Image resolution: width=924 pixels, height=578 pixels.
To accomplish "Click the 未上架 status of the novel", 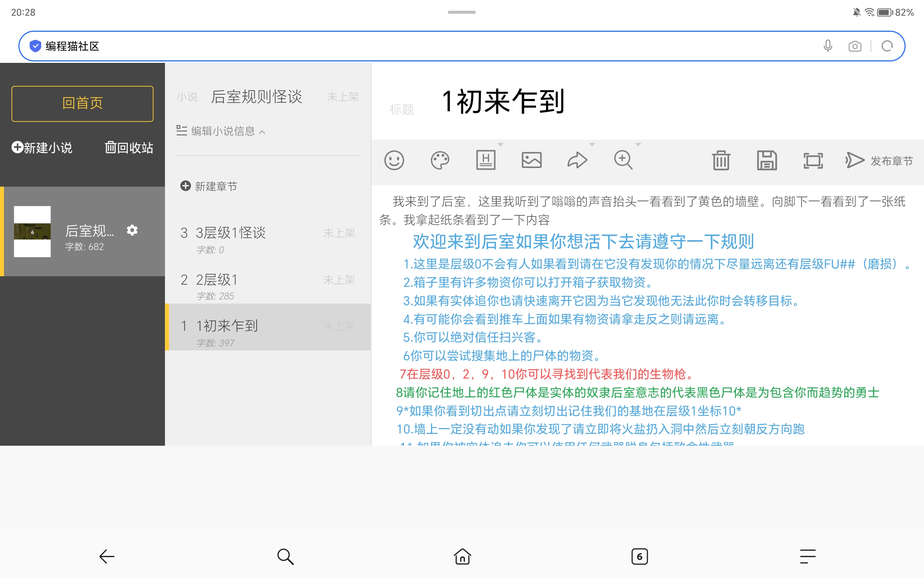I will pos(343,97).
